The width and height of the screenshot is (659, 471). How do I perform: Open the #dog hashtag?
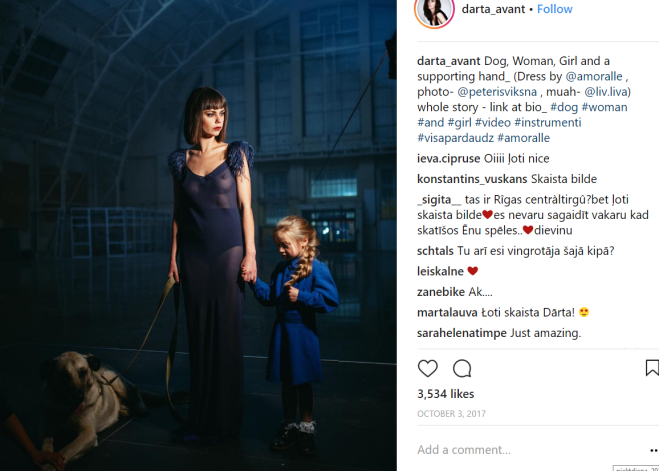(x=564, y=107)
